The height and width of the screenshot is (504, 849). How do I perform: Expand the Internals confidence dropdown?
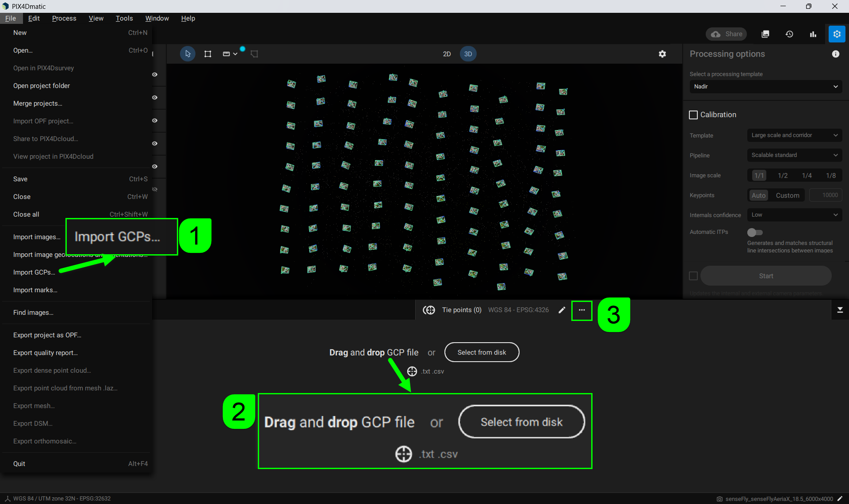click(x=795, y=215)
